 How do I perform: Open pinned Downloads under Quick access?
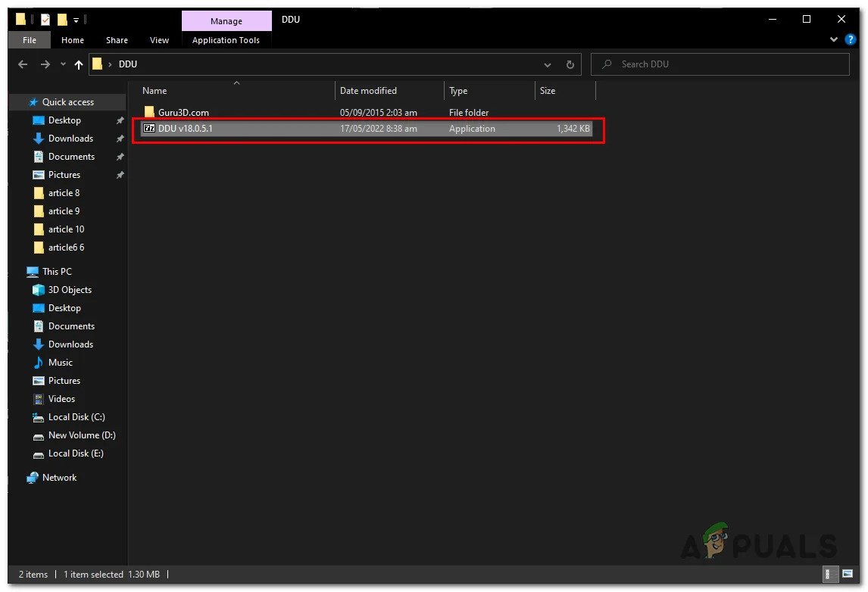coord(70,139)
